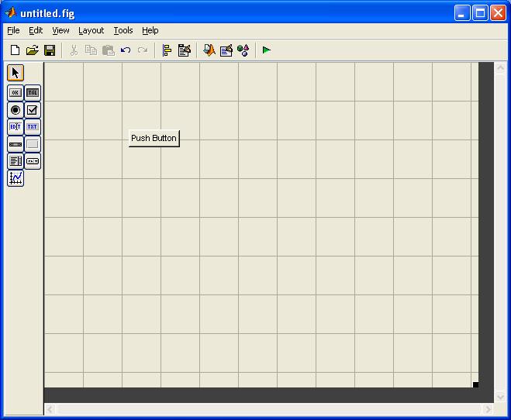Minimize the untitled.fig window

(x=462, y=13)
